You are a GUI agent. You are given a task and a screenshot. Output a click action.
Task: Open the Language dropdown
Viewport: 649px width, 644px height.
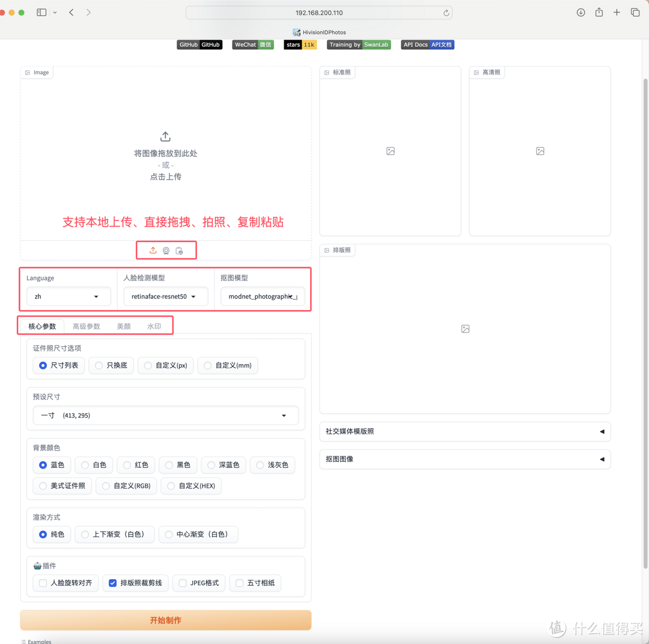(69, 296)
